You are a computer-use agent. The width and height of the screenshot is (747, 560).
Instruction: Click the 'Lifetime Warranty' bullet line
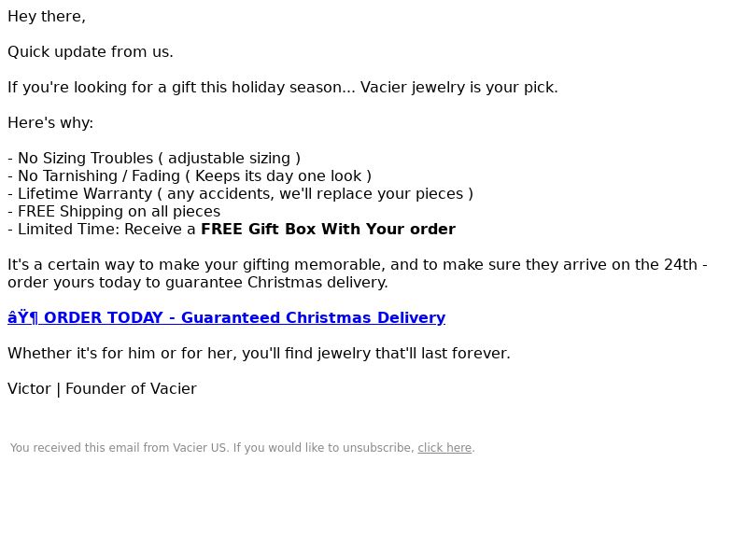(241, 193)
